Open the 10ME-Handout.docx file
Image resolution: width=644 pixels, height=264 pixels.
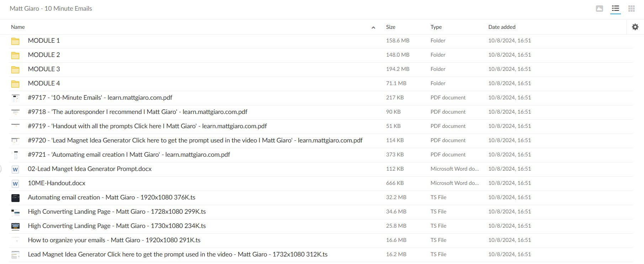tap(57, 183)
